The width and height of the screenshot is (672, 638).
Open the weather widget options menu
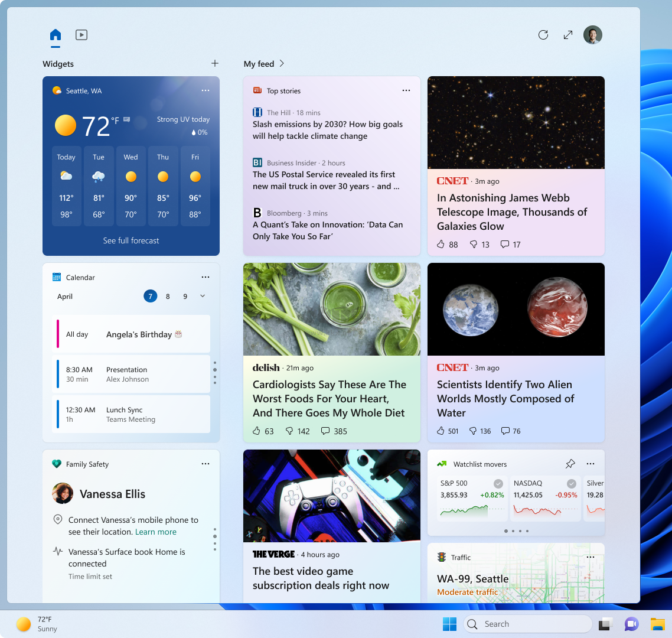click(205, 90)
